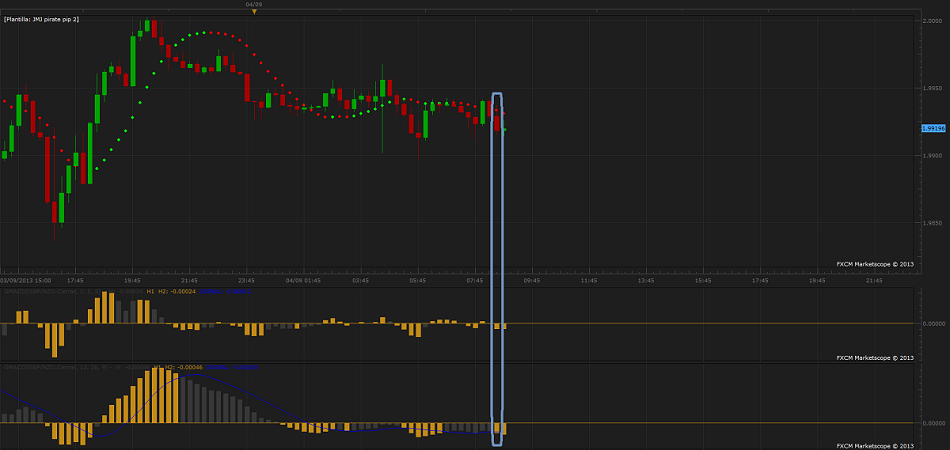Click the 21:45 time axis label on left
Image resolution: width=950 pixels, height=450 pixels.
189,281
